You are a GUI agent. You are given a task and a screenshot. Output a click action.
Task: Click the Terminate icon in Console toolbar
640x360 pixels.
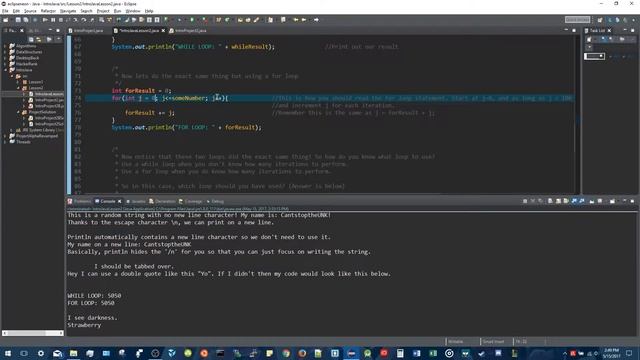(x=525, y=201)
